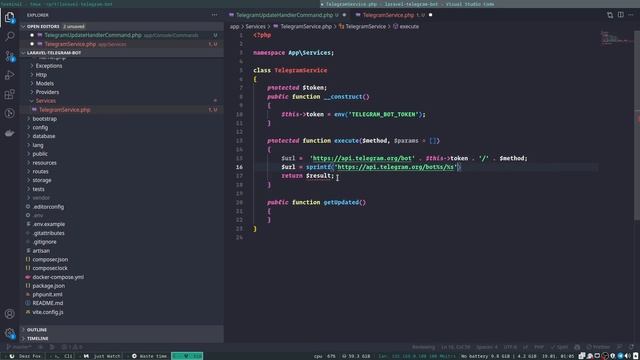Viewport: 640px width, 360px height.
Task: Click the Services breadcrumb segment
Action: [x=256, y=27]
